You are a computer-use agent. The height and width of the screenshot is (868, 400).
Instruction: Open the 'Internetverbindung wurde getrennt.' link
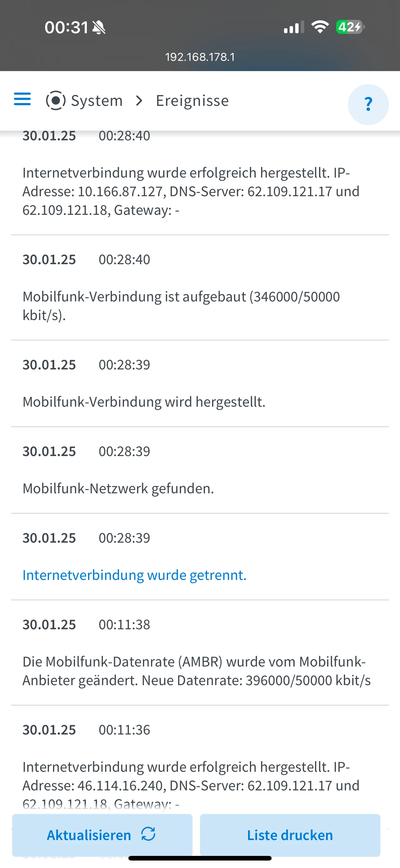(134, 575)
